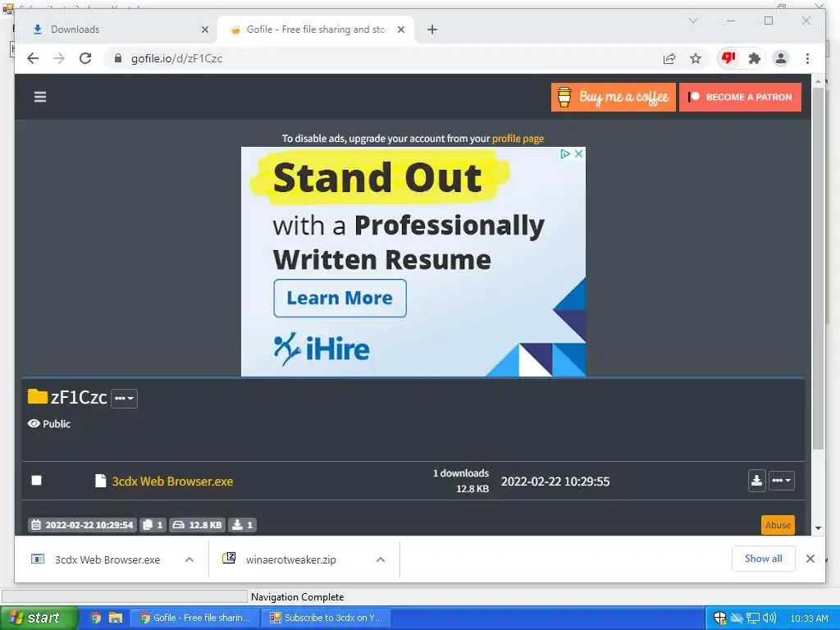The height and width of the screenshot is (630, 840).
Task: Click the zF1Czc folder name
Action: 79,397
